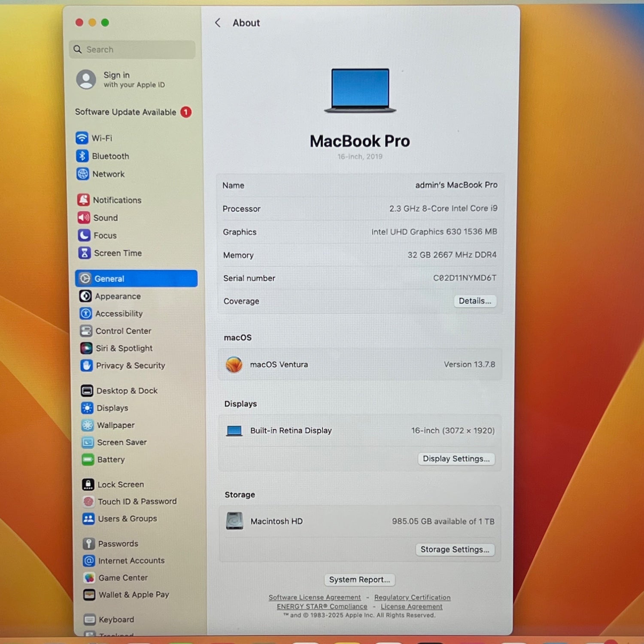Open the License Agreement link in the bottom row
The image size is (644, 644).
tap(411, 606)
